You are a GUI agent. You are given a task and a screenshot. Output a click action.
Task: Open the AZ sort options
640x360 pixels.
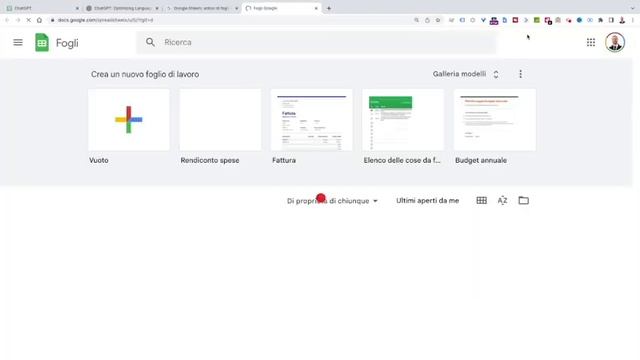point(502,200)
